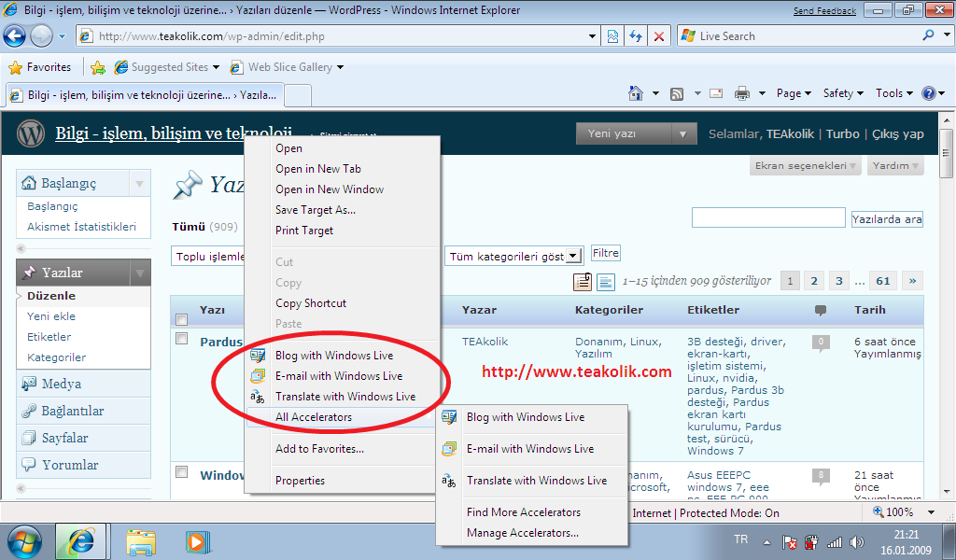956x560 pixels.
Task: Expand the Yardım help panel
Action: [895, 166]
